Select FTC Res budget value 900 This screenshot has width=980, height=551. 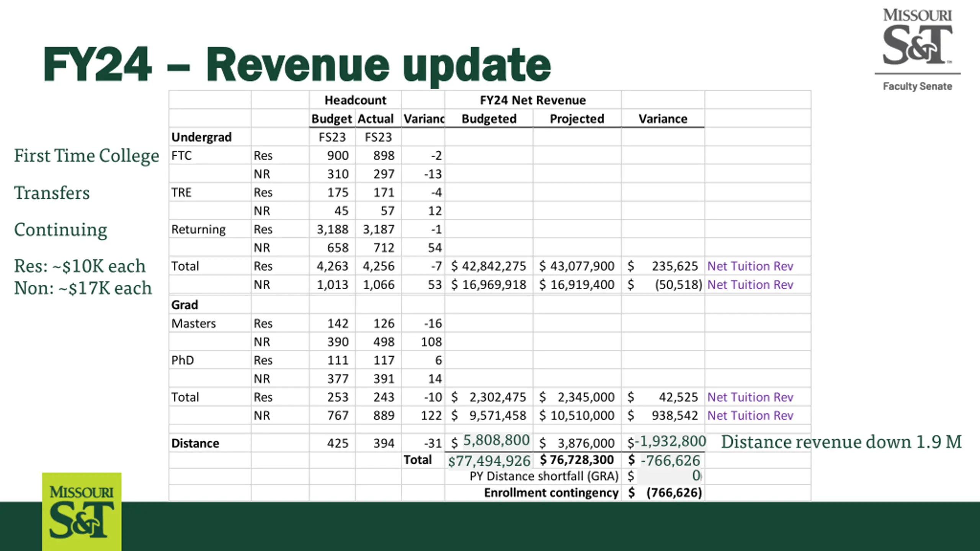(x=338, y=155)
